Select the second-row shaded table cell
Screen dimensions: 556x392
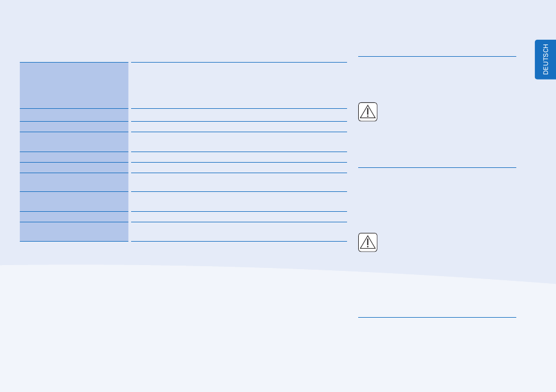74,115
